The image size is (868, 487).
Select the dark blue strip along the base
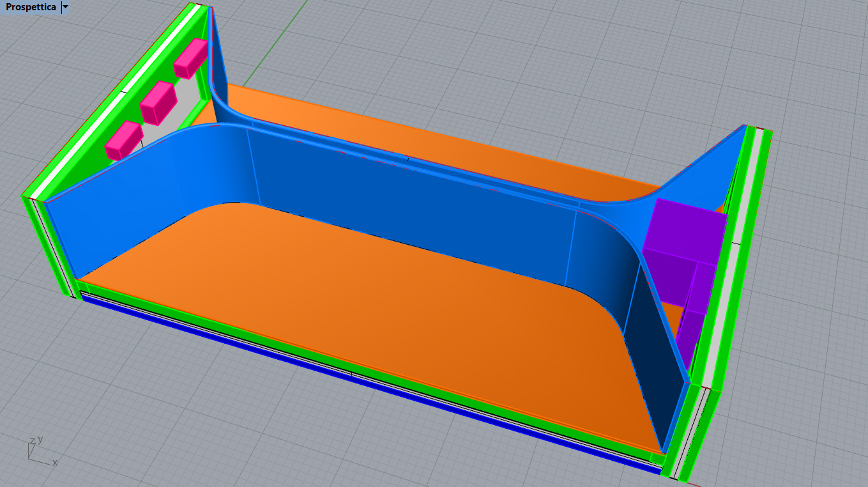pyautogui.click(x=370, y=384)
